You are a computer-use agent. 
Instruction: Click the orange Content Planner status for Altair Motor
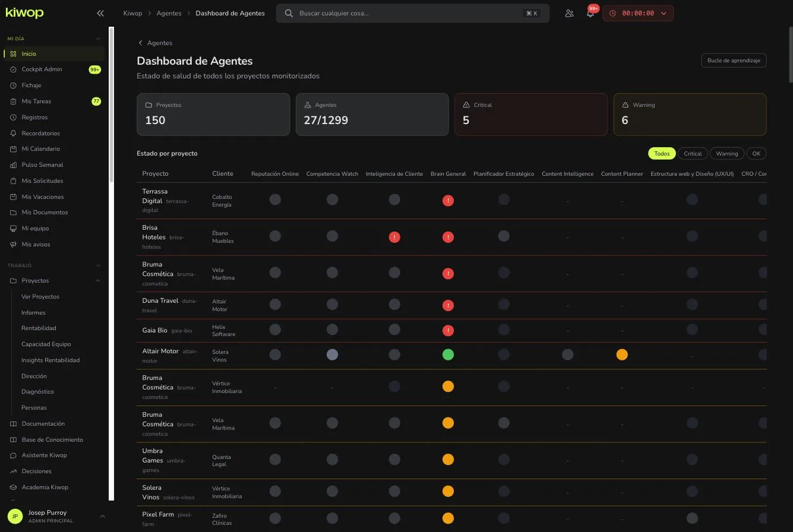click(622, 354)
